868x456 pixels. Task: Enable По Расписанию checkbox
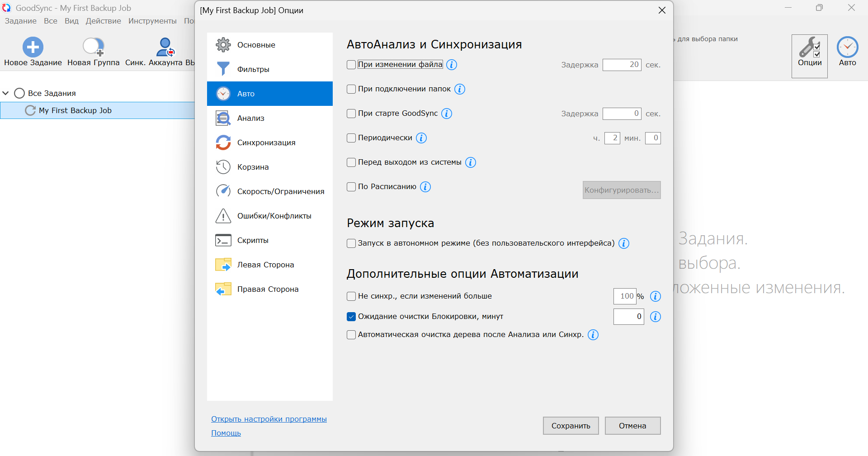[x=351, y=187]
